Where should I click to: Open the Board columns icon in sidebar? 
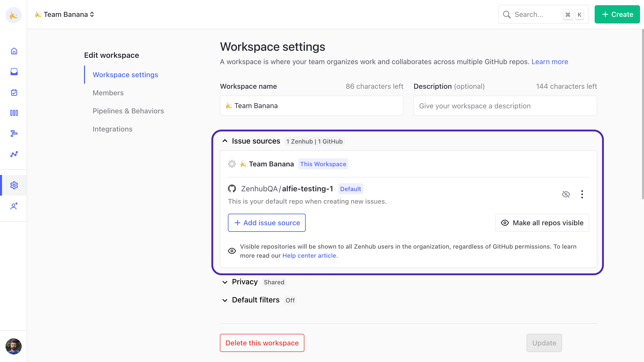tap(14, 113)
